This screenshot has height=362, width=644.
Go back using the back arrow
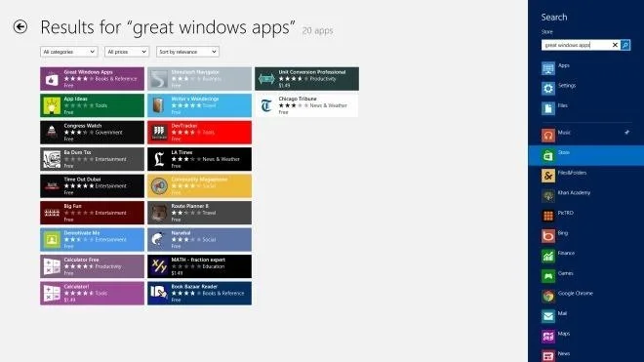20,27
